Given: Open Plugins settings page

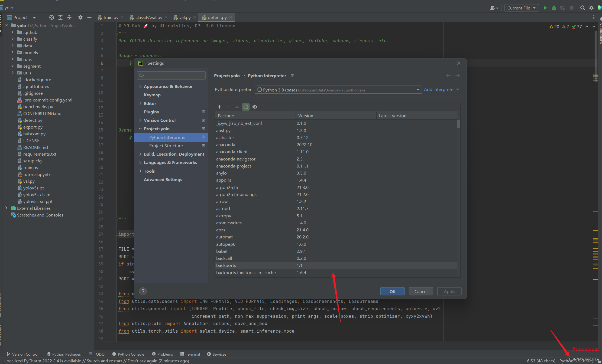Looking at the screenshot, I should point(151,112).
